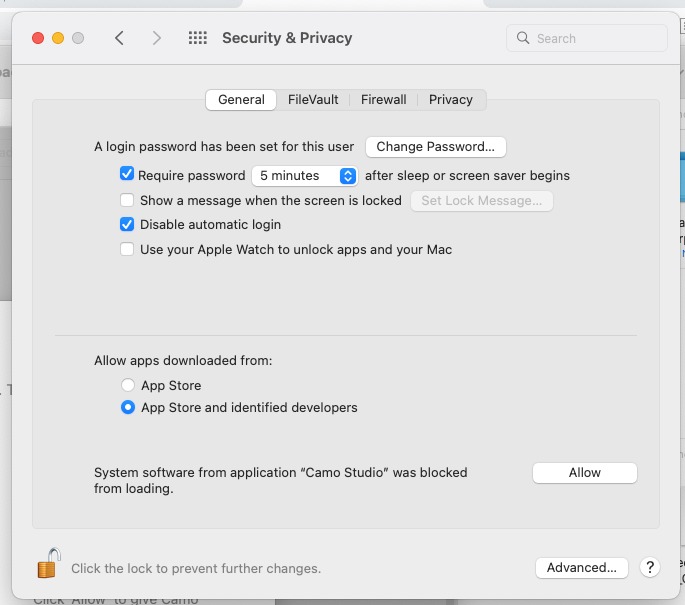The image size is (685, 605).
Task: Allow blocked Camo Studio system software
Action: pos(585,473)
